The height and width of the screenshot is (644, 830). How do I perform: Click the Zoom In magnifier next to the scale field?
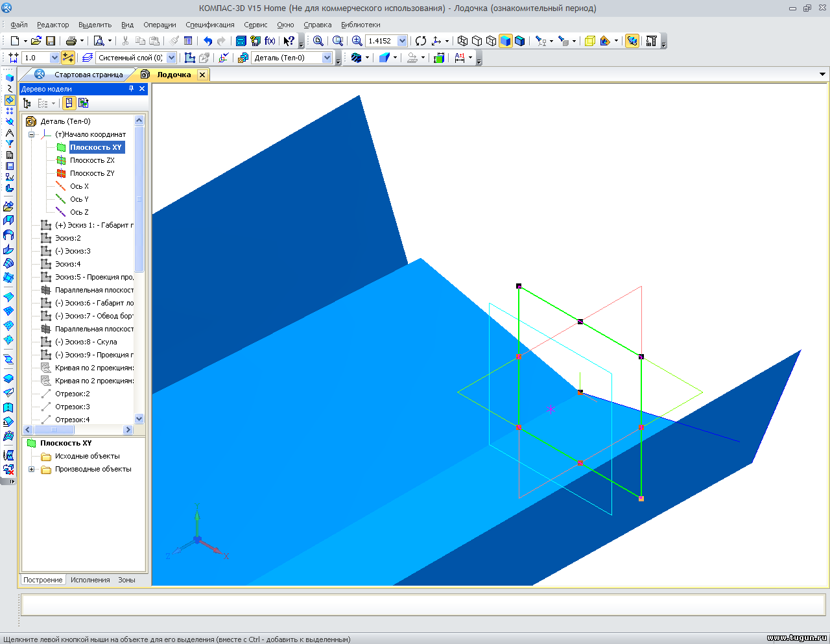click(357, 41)
